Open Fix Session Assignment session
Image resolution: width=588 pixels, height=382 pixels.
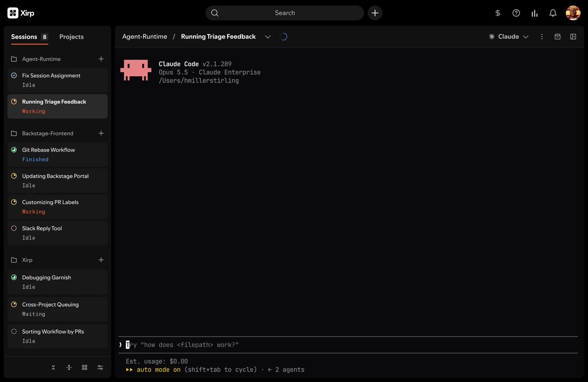(x=57, y=80)
